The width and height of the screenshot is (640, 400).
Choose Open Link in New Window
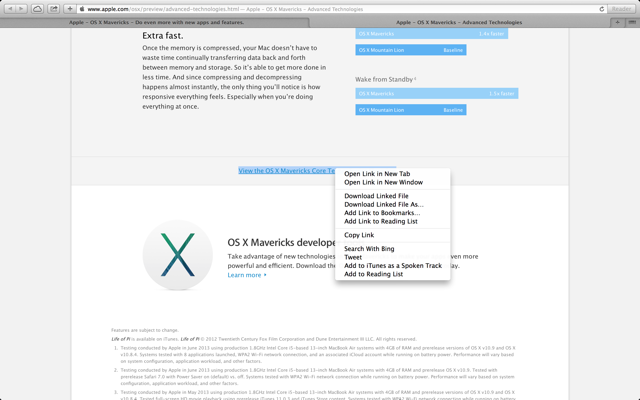(393, 182)
